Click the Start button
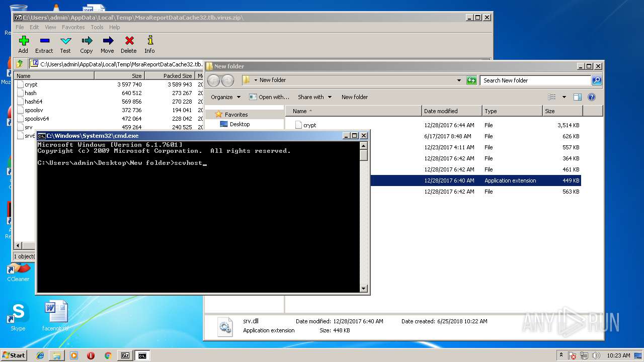644x362 pixels. click(14, 355)
